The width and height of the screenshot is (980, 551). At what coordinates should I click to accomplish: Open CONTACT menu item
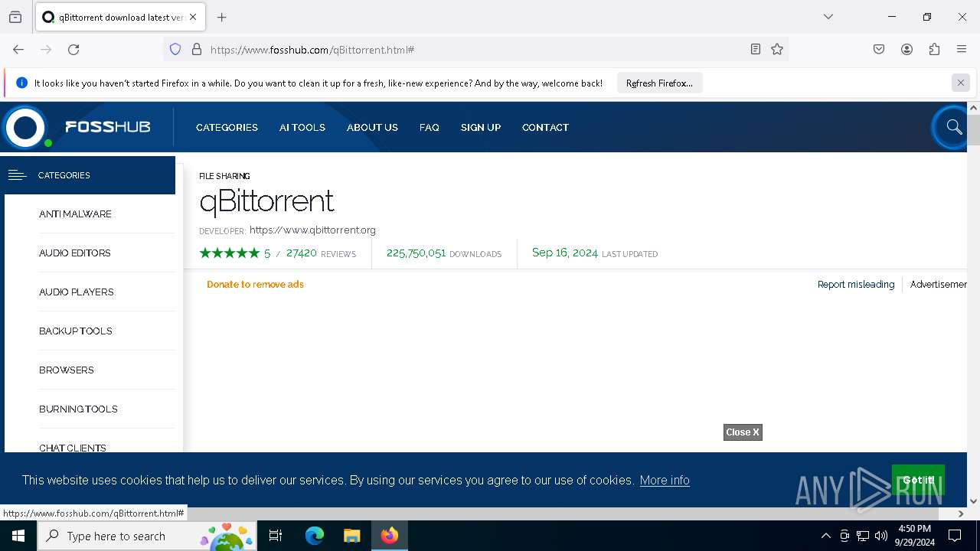[545, 128]
